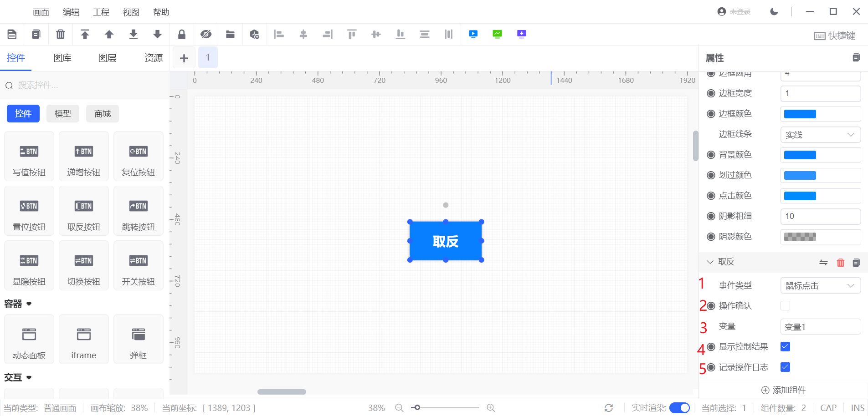The image size is (868, 416).
Task: Open the 背景颜色 color swatch
Action: [x=800, y=155]
